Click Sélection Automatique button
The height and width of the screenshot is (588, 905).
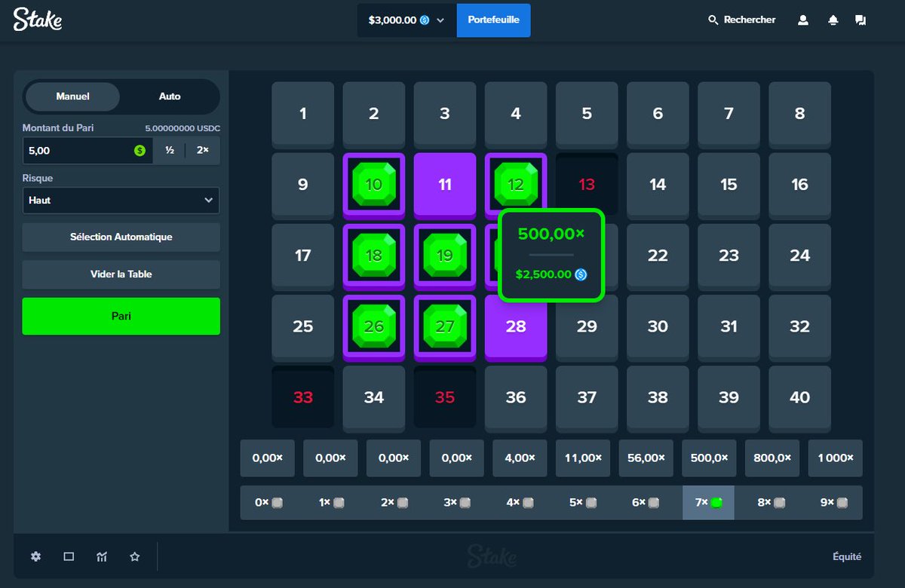(121, 237)
